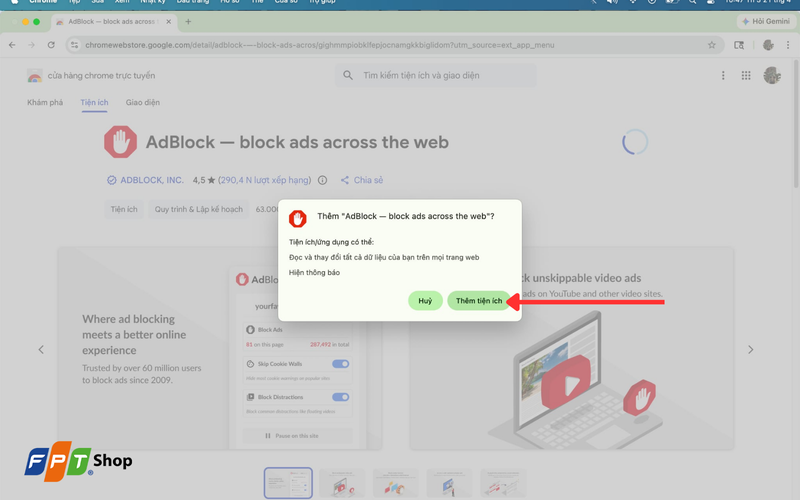Image resolution: width=800 pixels, height=500 pixels.
Task: Click the Đọc và thay đổi tất cả dữ liệu line
Action: click(384, 257)
